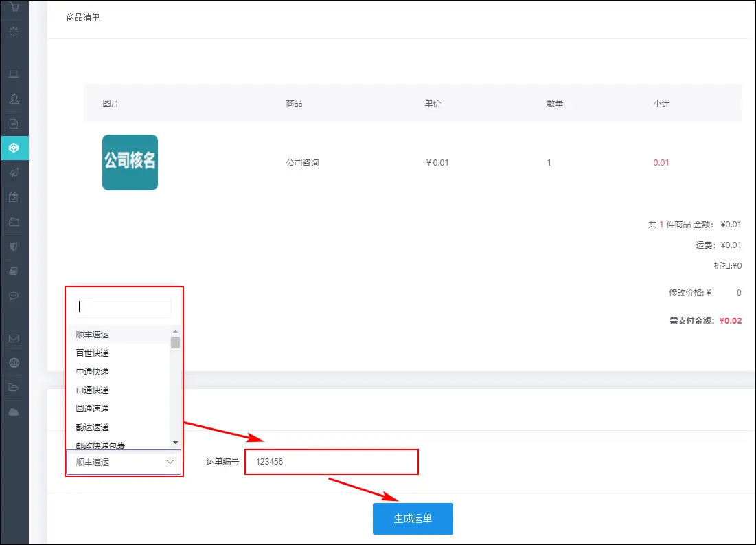Screen dimensions: 756x545
Task: Click the chat bubble sidebar icon
Action: [14, 296]
